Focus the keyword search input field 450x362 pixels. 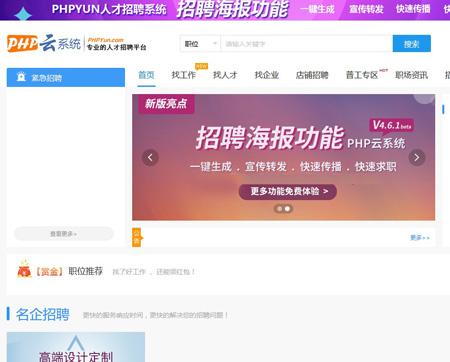[307, 44]
